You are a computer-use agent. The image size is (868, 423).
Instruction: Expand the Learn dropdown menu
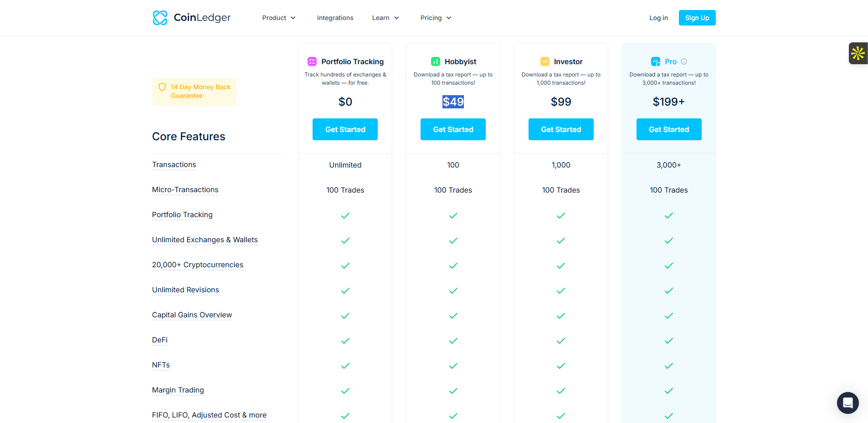click(x=385, y=18)
